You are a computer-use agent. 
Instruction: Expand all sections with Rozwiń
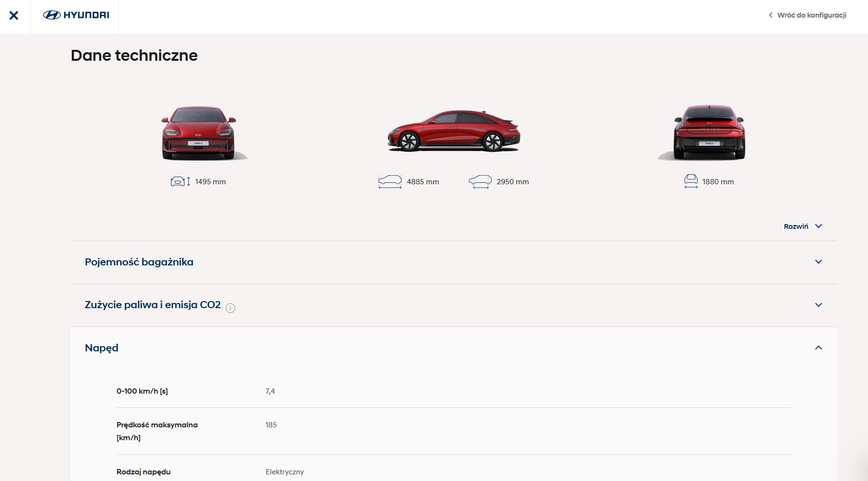pos(796,226)
